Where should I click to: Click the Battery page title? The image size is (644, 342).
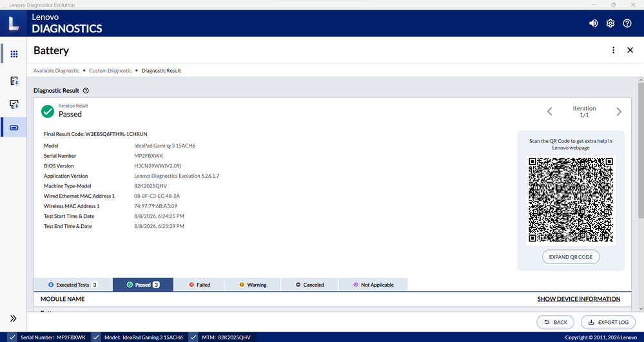click(52, 50)
